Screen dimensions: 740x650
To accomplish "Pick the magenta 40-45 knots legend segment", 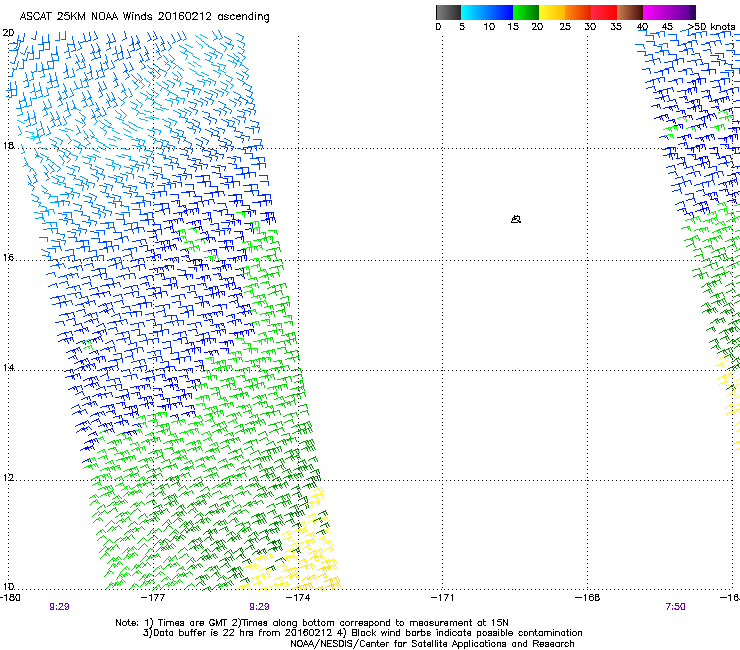I will tap(656, 12).
